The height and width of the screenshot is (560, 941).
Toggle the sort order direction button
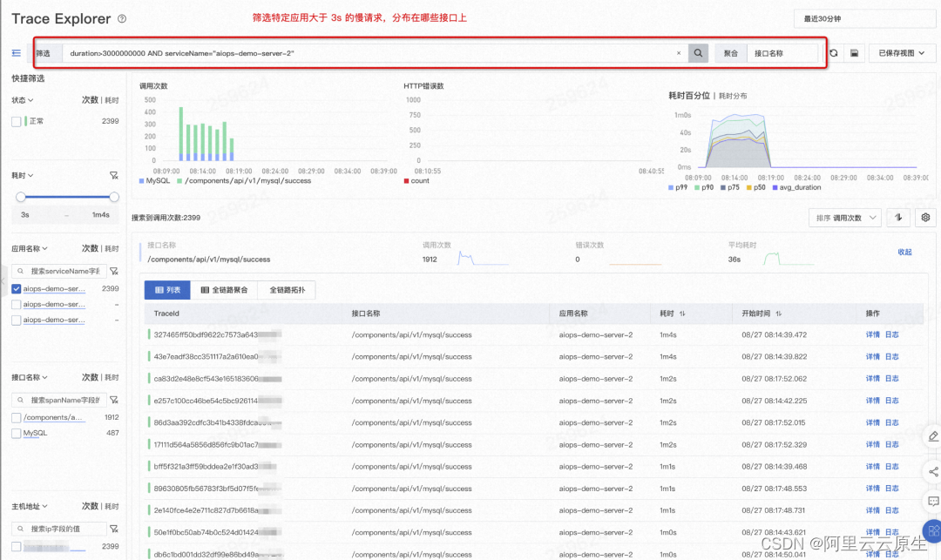[898, 218]
